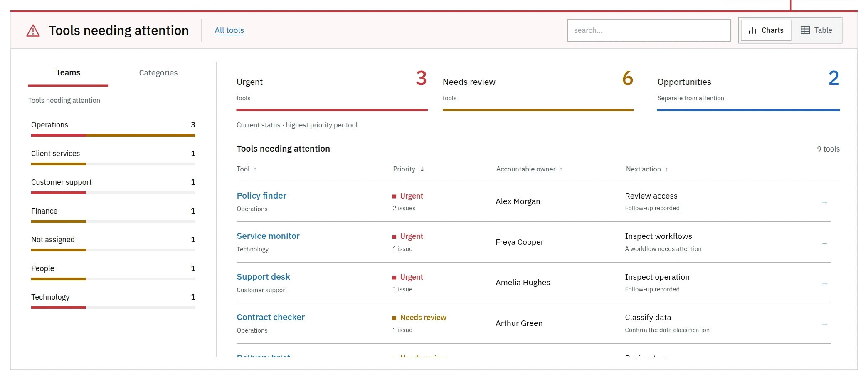Open the Policy finder row arrow
Image resolution: width=868 pixels, height=380 pixels.
[x=824, y=203]
